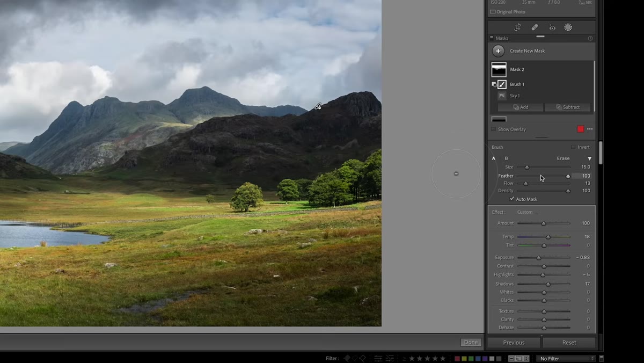
Task: Open the Effect Custom preset dropdown
Action: (x=526, y=212)
